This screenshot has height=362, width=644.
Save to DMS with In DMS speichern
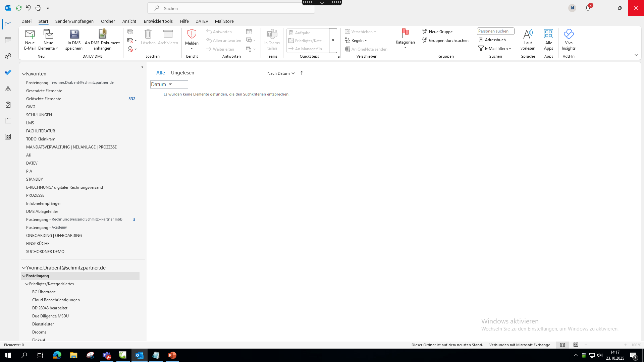coord(74,40)
